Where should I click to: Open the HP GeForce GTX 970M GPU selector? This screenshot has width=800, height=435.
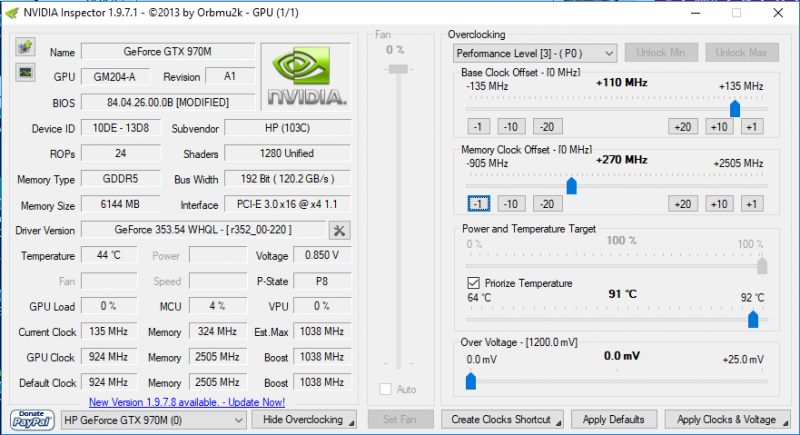pos(153,420)
